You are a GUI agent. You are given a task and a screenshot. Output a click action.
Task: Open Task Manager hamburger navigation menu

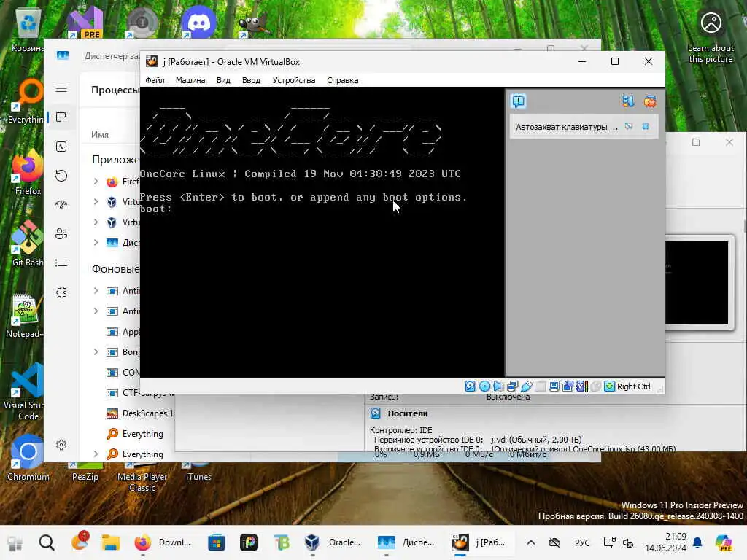[x=61, y=88]
